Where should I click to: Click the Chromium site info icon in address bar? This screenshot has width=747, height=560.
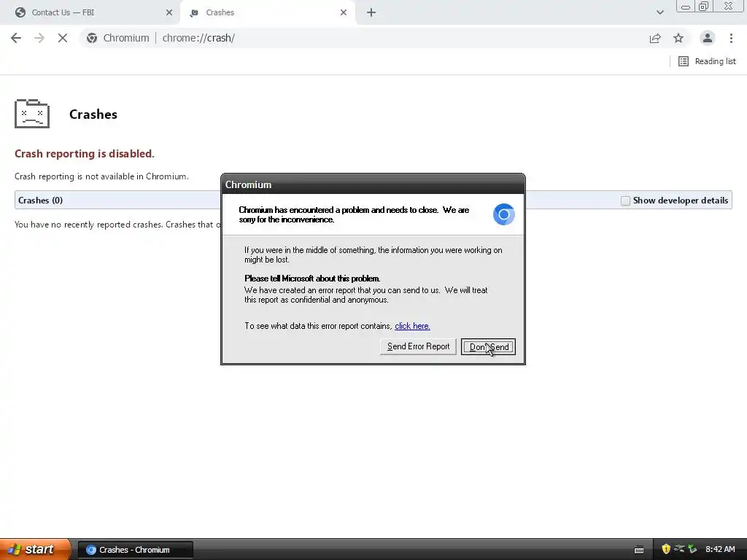pyautogui.click(x=92, y=38)
